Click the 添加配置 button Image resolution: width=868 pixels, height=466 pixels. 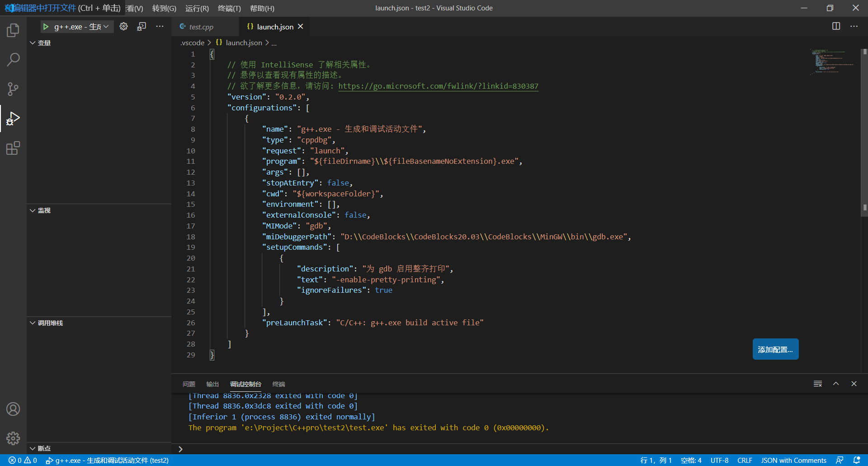(x=775, y=349)
